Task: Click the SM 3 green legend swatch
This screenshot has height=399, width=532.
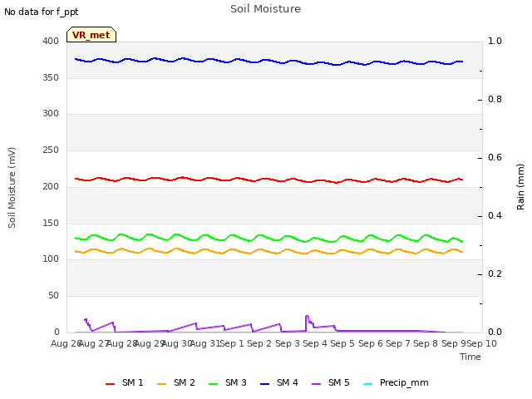Action: pyautogui.click(x=213, y=384)
